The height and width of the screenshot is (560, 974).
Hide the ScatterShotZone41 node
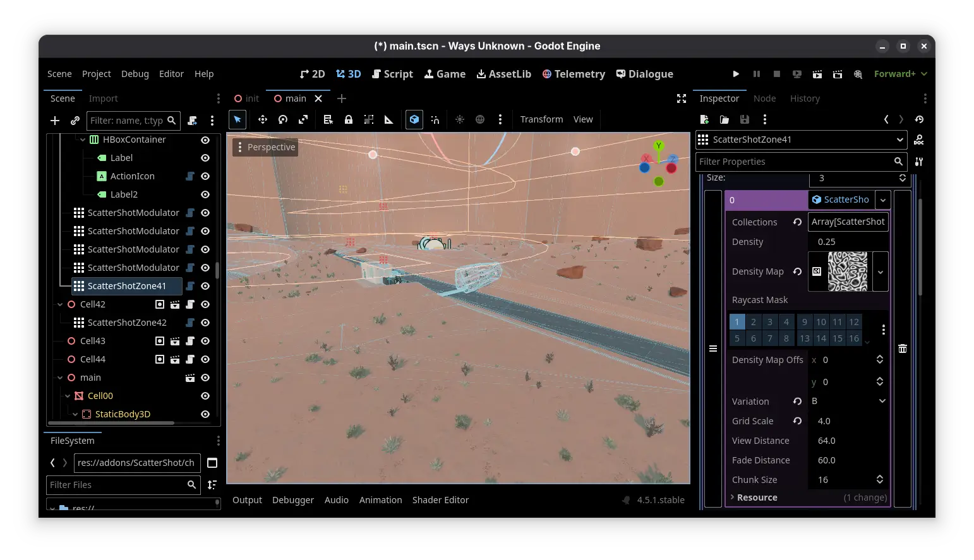coord(205,286)
